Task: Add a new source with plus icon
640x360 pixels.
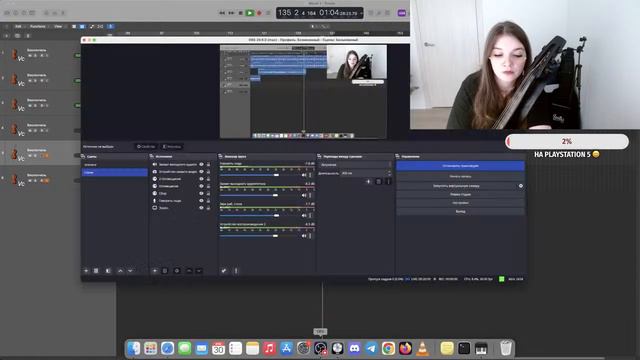Action: [155, 271]
